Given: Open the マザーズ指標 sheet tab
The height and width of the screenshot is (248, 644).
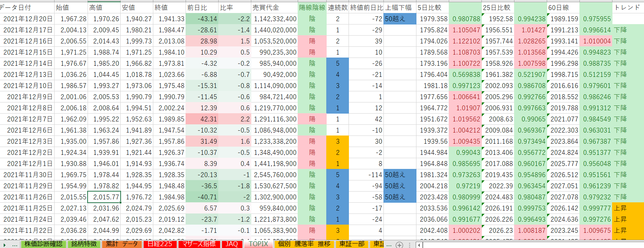Looking at the screenshot, I should [x=199, y=244].
